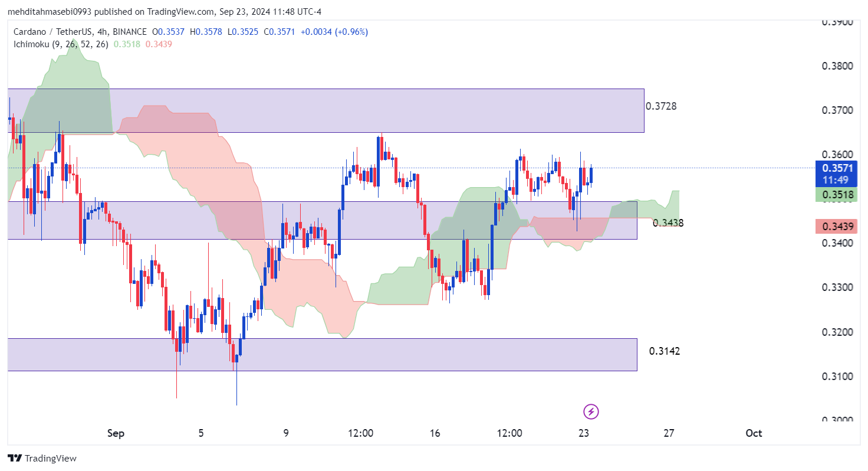
Task: Click the Ichimoku legend value 0.3439
Action: tap(159, 44)
